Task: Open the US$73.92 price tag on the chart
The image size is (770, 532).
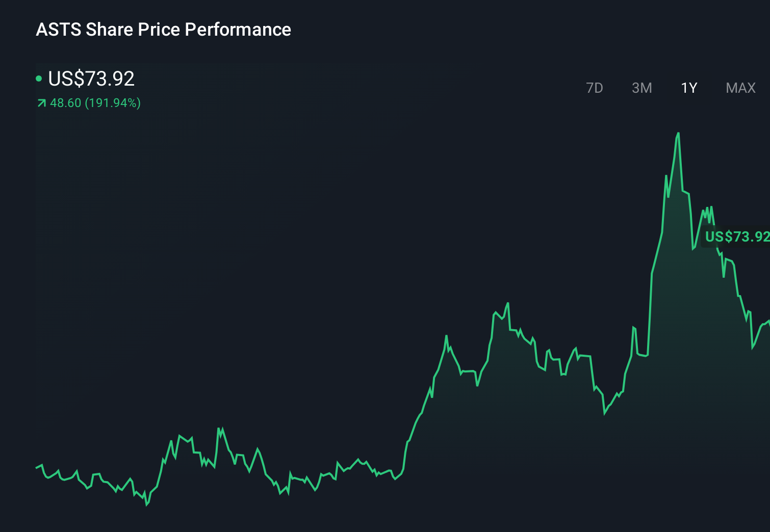Action: coord(738,236)
